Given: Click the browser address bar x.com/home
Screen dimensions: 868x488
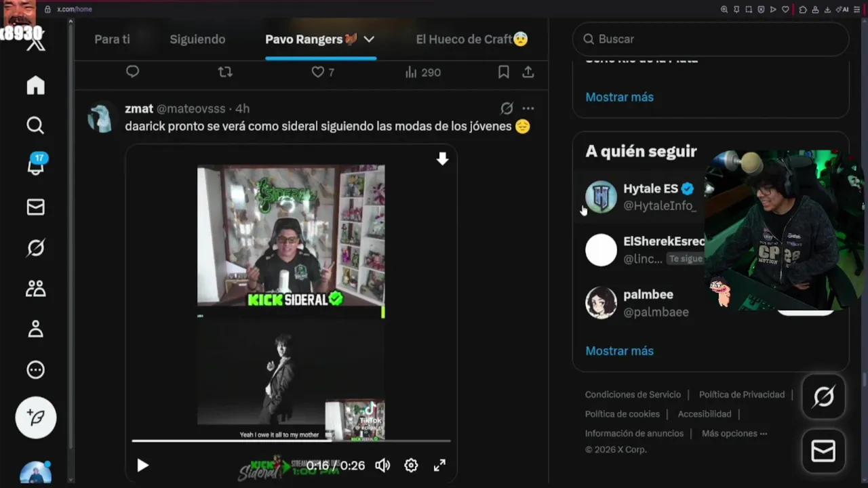Looking at the screenshot, I should [75, 9].
